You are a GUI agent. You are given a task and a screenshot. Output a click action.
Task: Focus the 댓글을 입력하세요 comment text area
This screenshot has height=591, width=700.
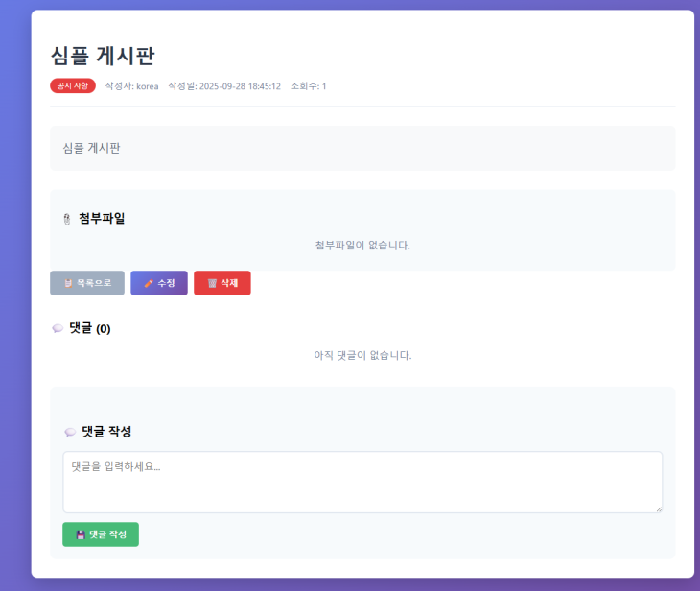(x=362, y=482)
